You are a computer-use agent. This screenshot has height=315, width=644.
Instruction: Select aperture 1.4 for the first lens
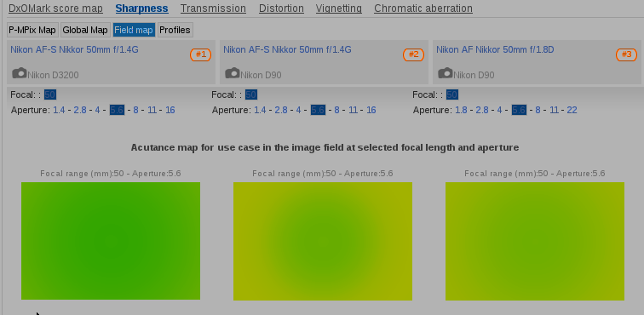coord(59,110)
